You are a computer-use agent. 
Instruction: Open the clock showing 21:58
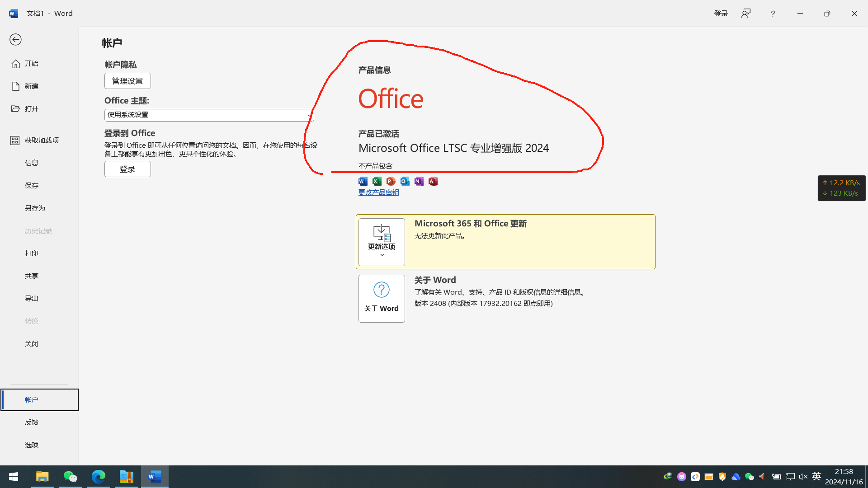(844, 477)
